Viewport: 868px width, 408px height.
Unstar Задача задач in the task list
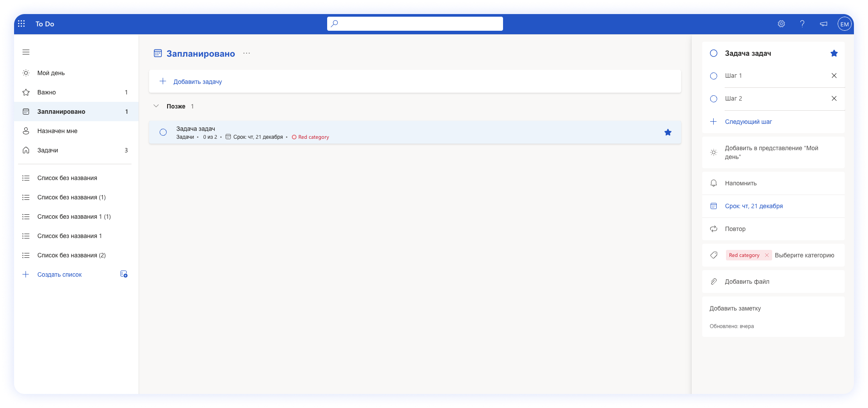[667, 132]
